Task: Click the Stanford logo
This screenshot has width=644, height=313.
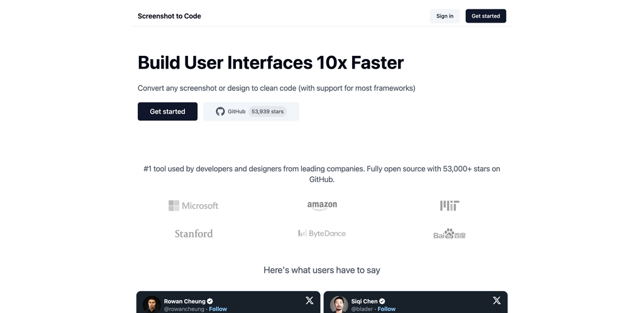Action: 194,233
